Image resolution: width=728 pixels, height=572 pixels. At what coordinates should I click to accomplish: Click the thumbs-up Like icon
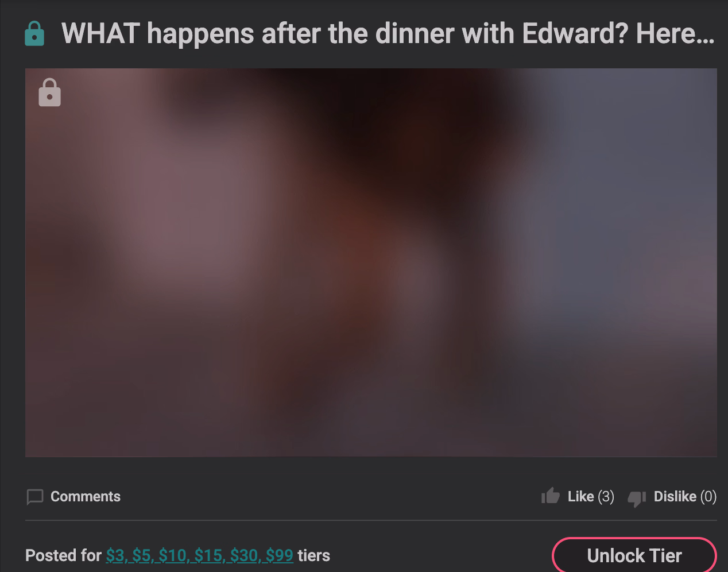pos(551,496)
